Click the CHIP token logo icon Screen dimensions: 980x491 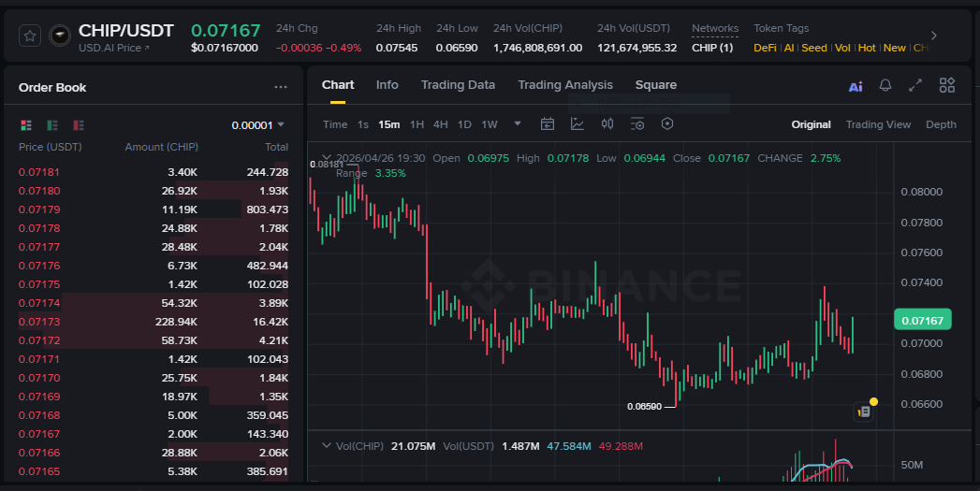[60, 36]
